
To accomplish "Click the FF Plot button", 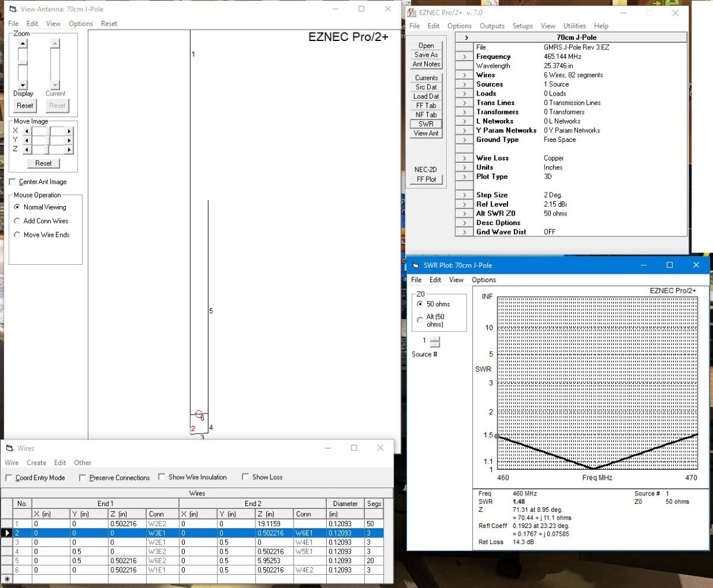I will pos(426,179).
